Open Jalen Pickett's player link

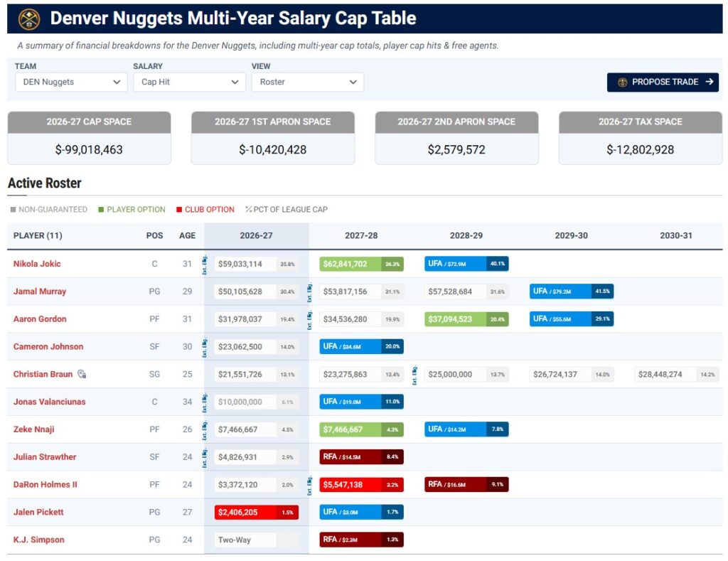(38, 512)
